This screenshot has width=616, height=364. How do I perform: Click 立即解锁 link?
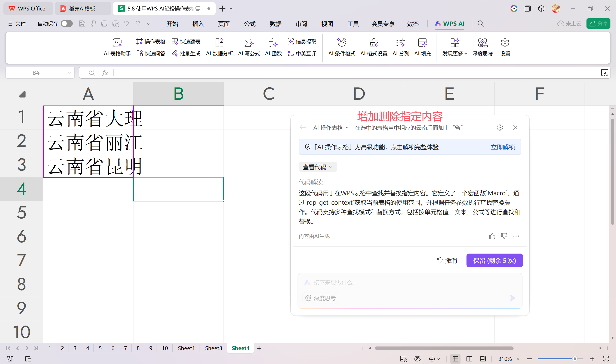point(503,147)
